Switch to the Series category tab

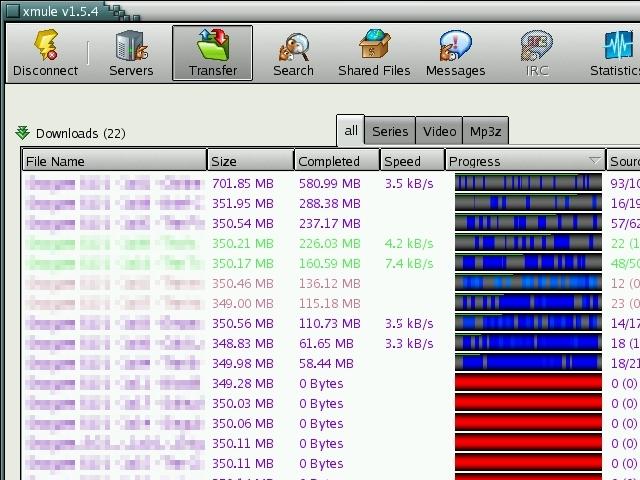[390, 131]
